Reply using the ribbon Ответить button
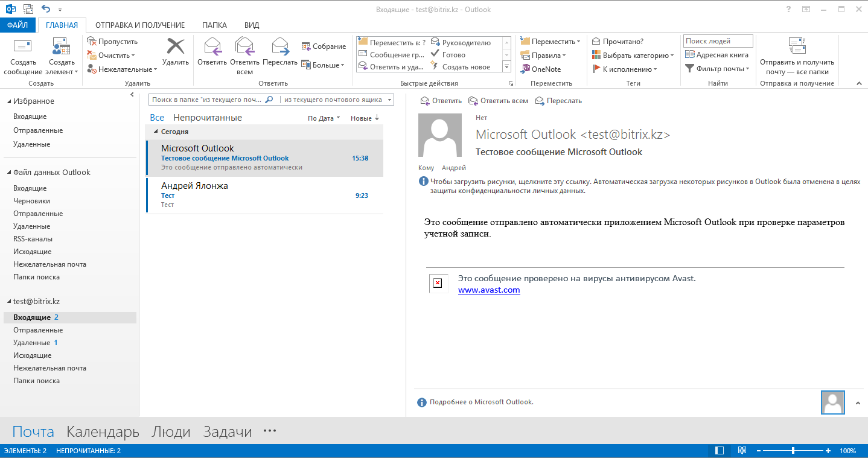Image resolution: width=868 pixels, height=458 pixels. coord(212,52)
